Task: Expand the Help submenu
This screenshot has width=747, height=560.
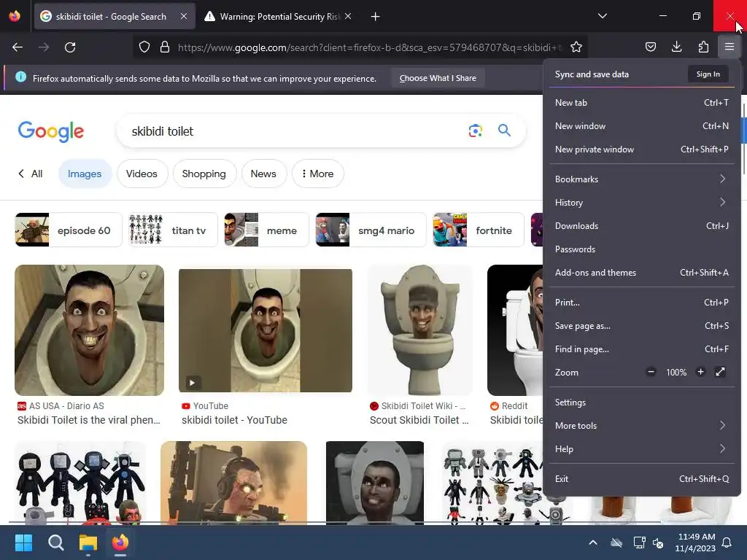Action: click(642, 449)
